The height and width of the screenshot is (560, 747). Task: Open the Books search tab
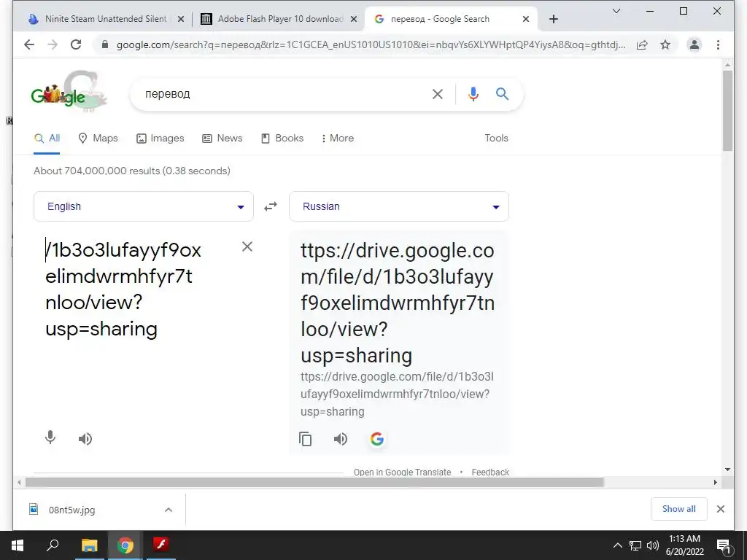click(282, 138)
